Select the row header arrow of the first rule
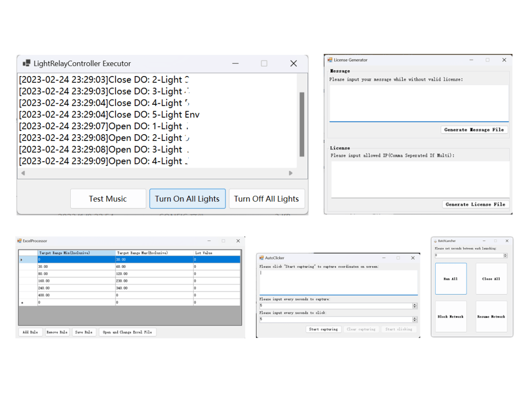 28,260
